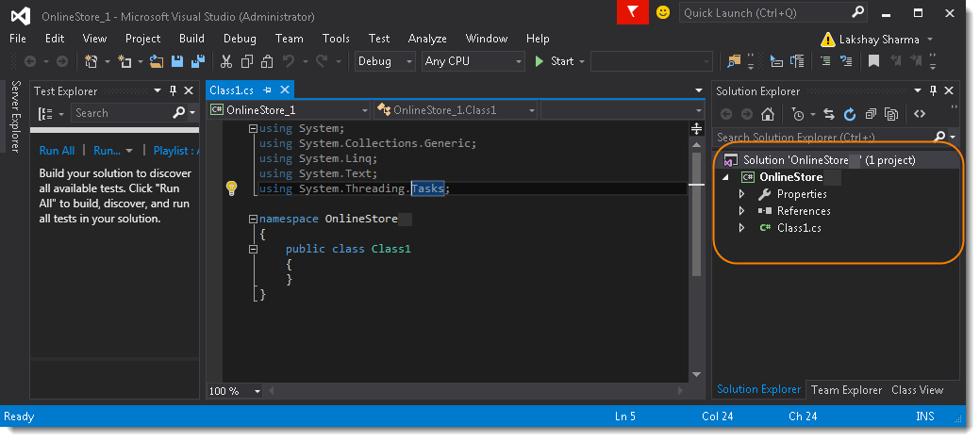
Task: Click the Add New Item toolbar icon
Action: (x=125, y=61)
